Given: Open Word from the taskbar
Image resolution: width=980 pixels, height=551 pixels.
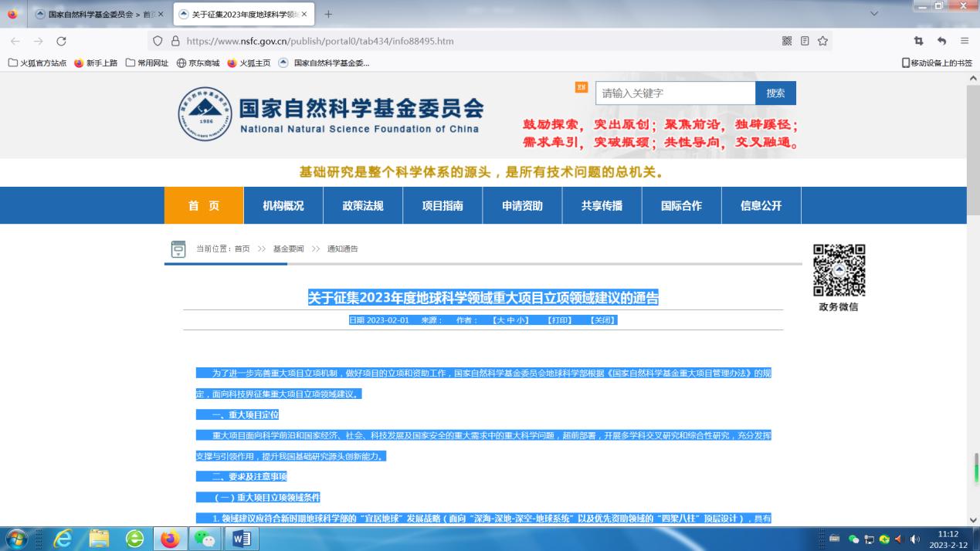Looking at the screenshot, I should tap(242, 539).
